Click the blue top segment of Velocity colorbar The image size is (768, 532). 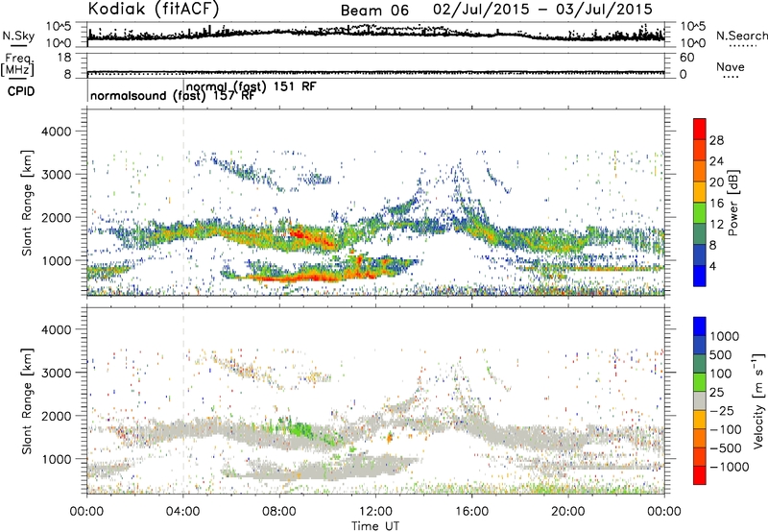tap(700, 326)
